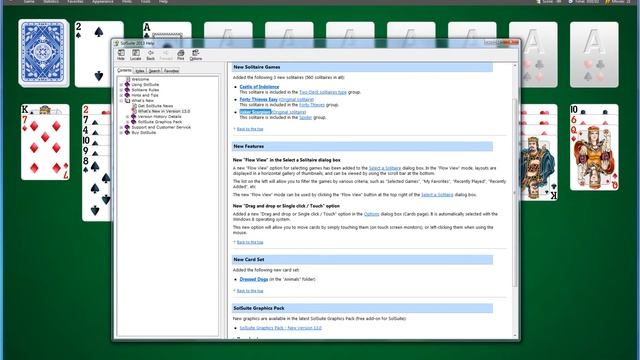Open the Options toolbar menu
The height and width of the screenshot is (360, 640).
click(x=196, y=55)
